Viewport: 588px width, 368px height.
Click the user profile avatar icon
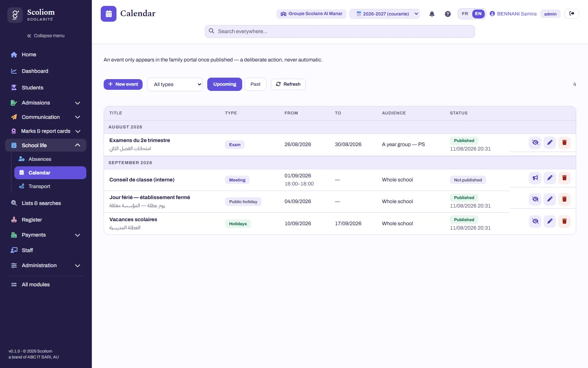point(492,14)
